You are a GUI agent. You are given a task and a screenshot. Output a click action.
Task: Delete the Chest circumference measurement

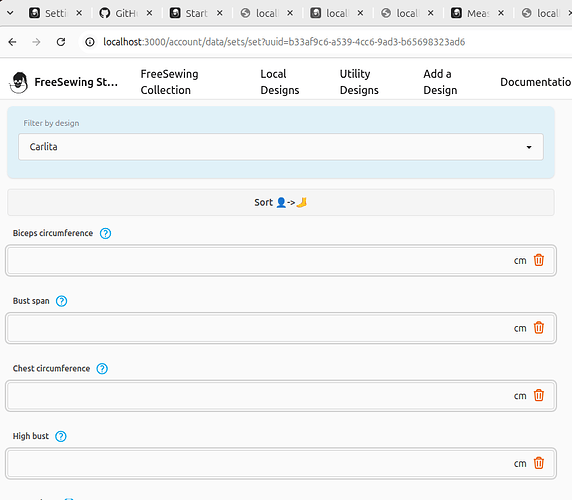click(x=539, y=395)
